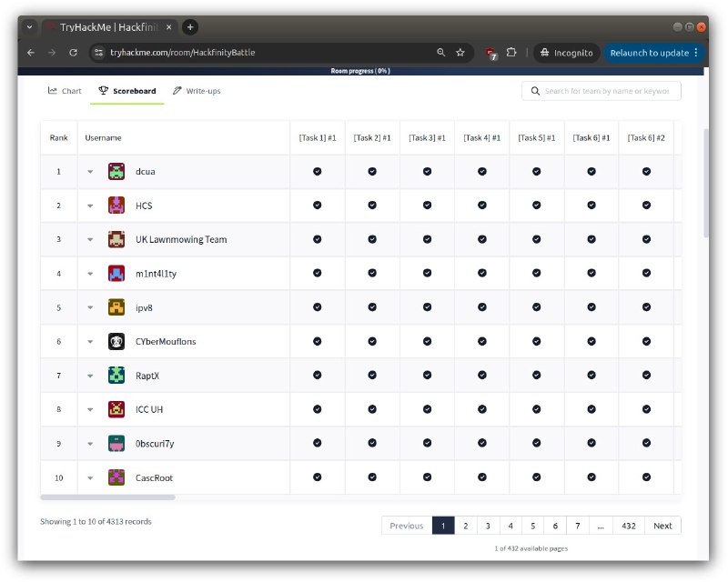Open site information icon in address bar
728x582 pixels.
coord(98,53)
